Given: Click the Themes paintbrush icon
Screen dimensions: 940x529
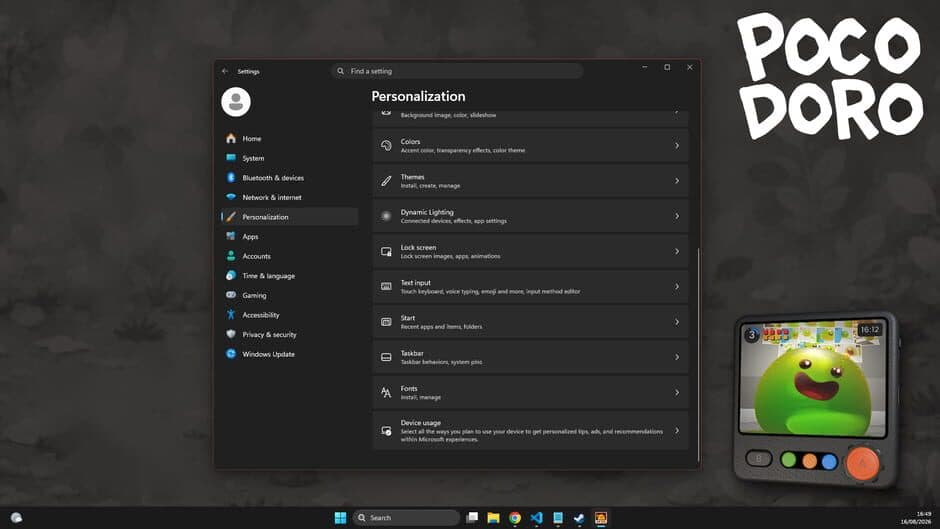Looking at the screenshot, I should [x=386, y=181].
